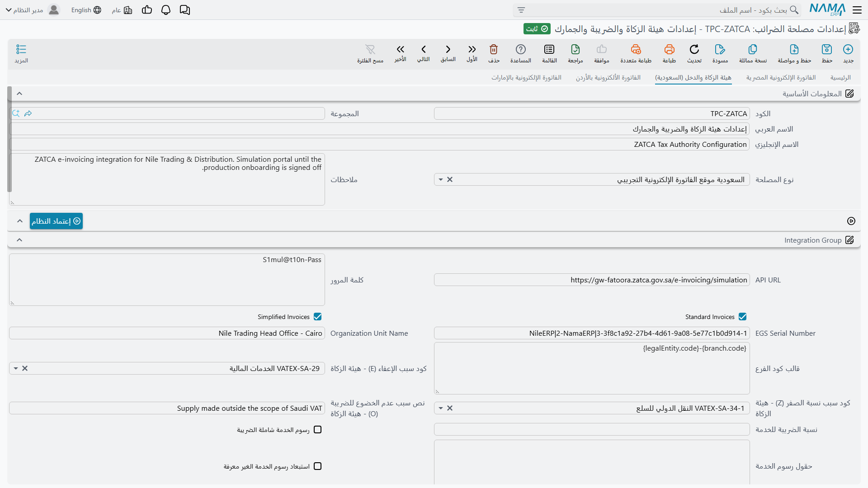Check رسوم الخدمة شاملة الضريبة checkbox
This screenshot has width=868, height=488.
[318, 430]
